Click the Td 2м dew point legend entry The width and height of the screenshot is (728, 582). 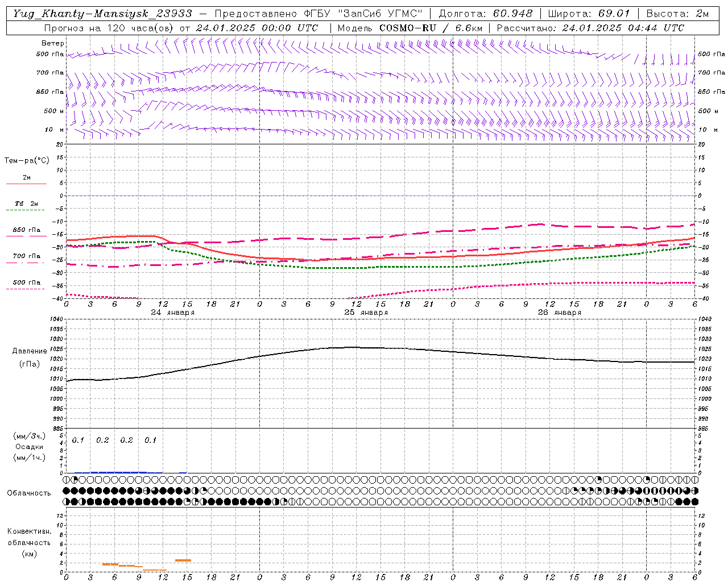coord(27,203)
